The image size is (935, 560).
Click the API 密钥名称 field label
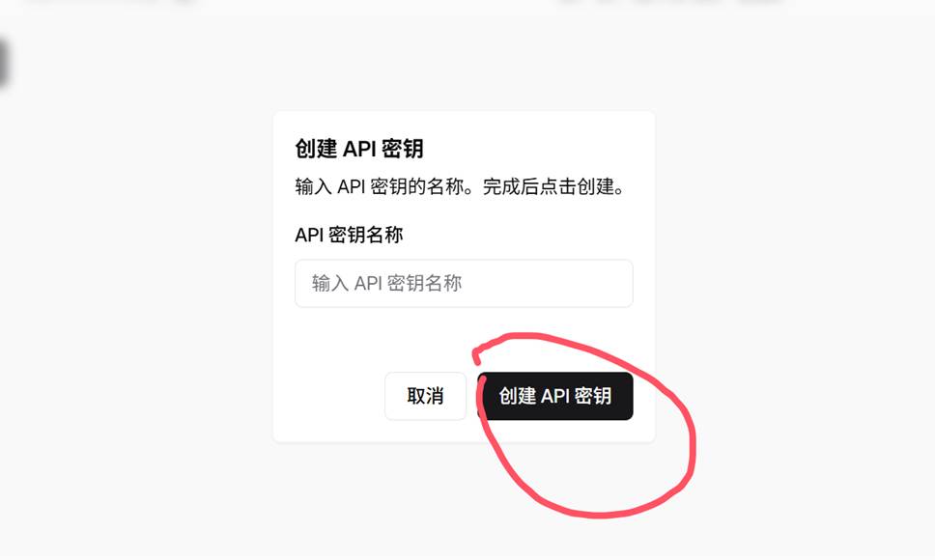349,235
